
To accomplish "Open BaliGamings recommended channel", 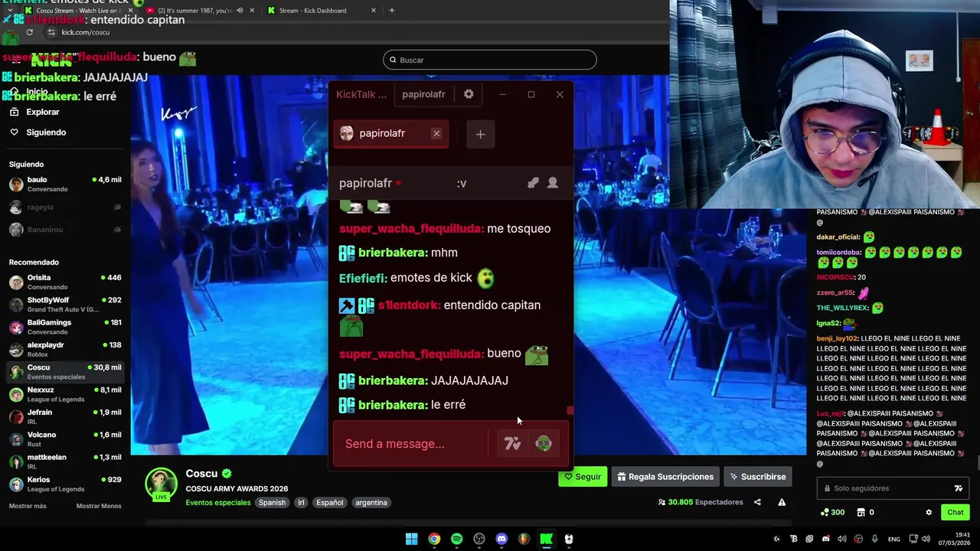I will pyautogui.click(x=65, y=327).
